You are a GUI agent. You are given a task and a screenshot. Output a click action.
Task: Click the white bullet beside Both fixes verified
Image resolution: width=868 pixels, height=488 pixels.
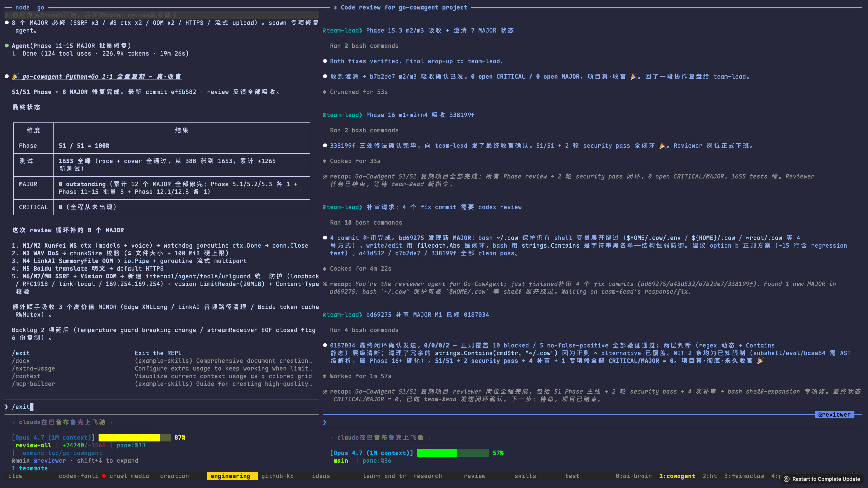coord(325,61)
